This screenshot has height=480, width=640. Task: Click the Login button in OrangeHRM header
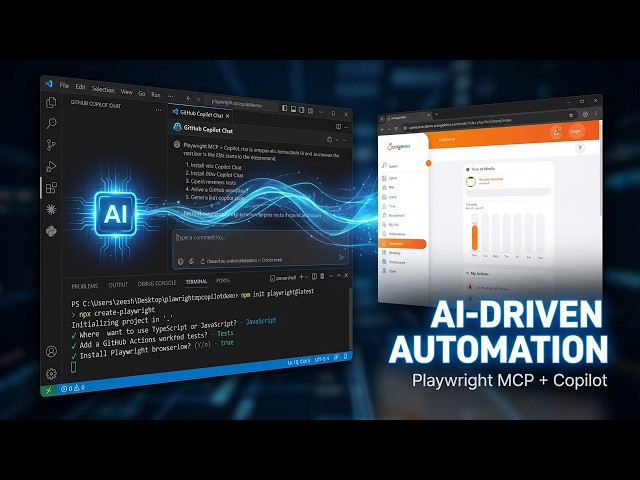(x=576, y=131)
